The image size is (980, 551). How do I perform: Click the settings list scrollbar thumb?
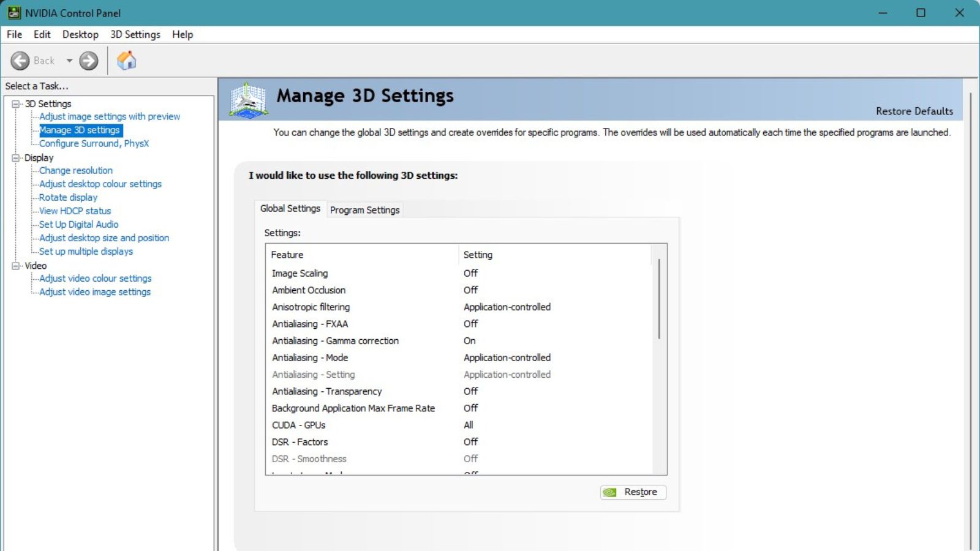point(659,299)
